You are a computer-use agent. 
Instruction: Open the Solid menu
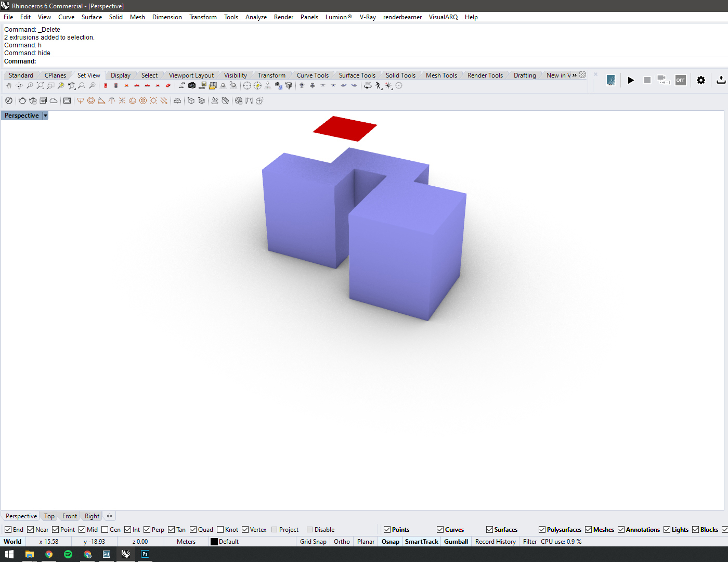click(115, 17)
